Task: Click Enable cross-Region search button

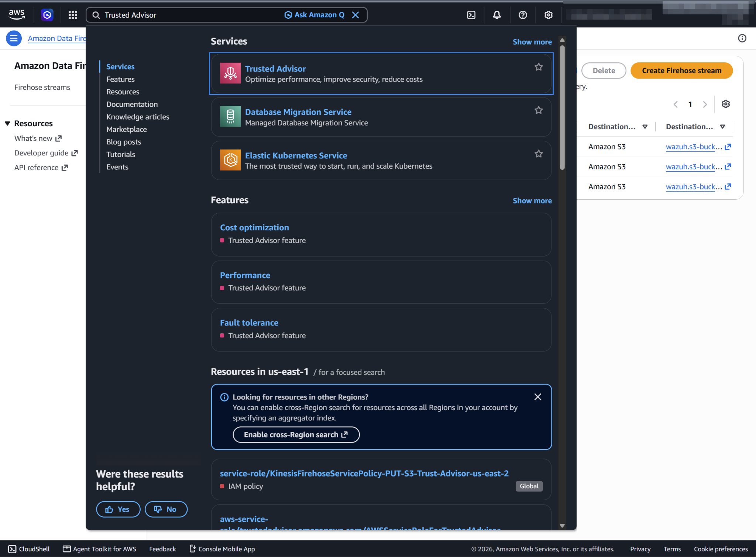Action: [296, 434]
